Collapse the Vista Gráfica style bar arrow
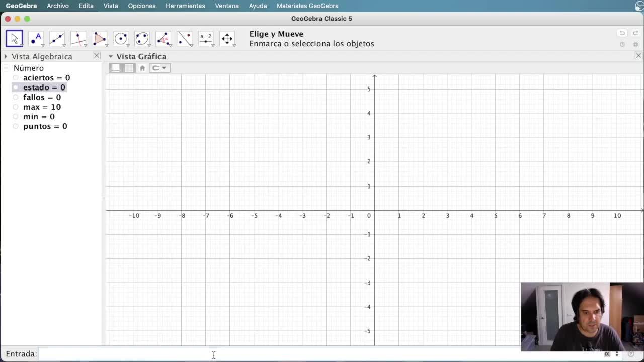 (x=111, y=57)
